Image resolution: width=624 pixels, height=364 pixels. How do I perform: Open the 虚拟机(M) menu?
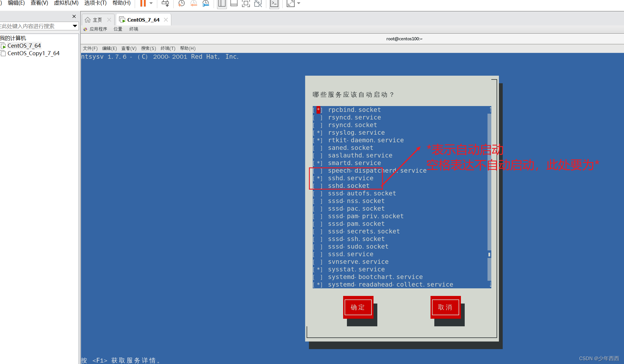pos(66,3)
